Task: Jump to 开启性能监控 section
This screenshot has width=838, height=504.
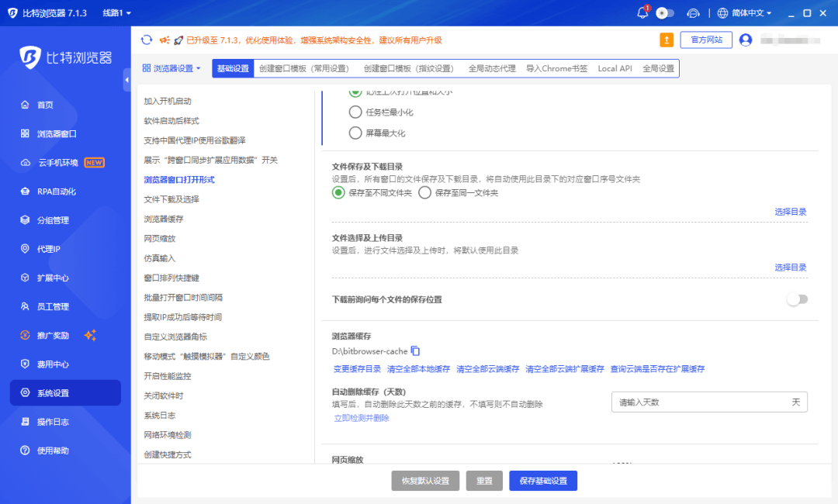Action: [x=168, y=376]
